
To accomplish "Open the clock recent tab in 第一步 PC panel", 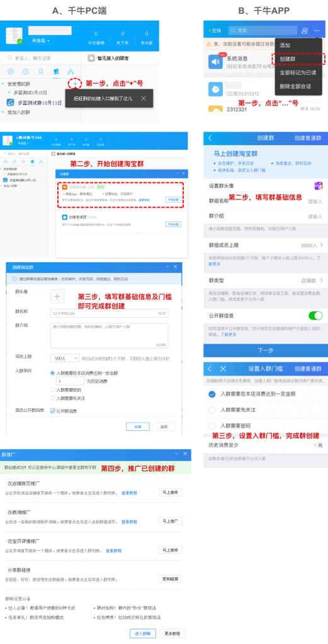I will point(26,72).
